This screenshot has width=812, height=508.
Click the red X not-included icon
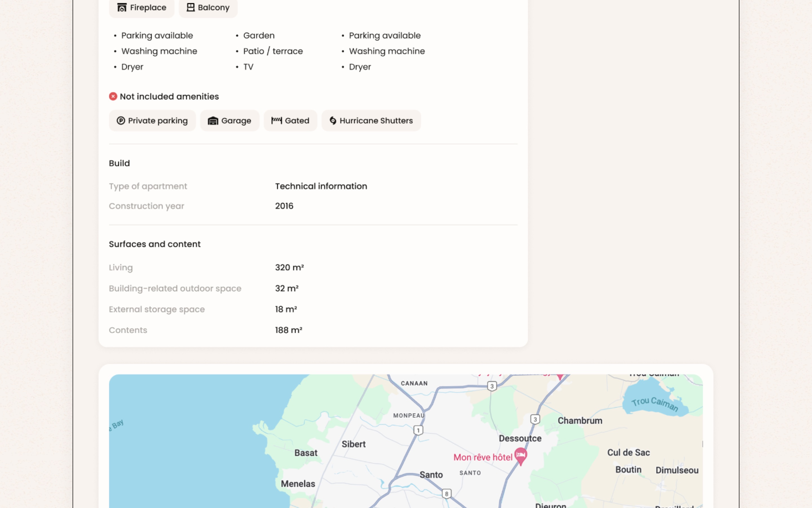coord(113,97)
